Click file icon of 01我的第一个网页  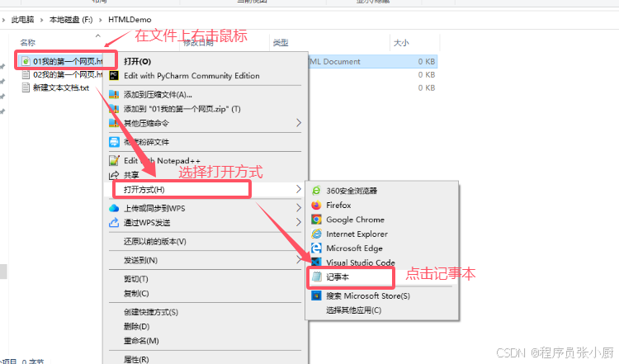tap(26, 61)
